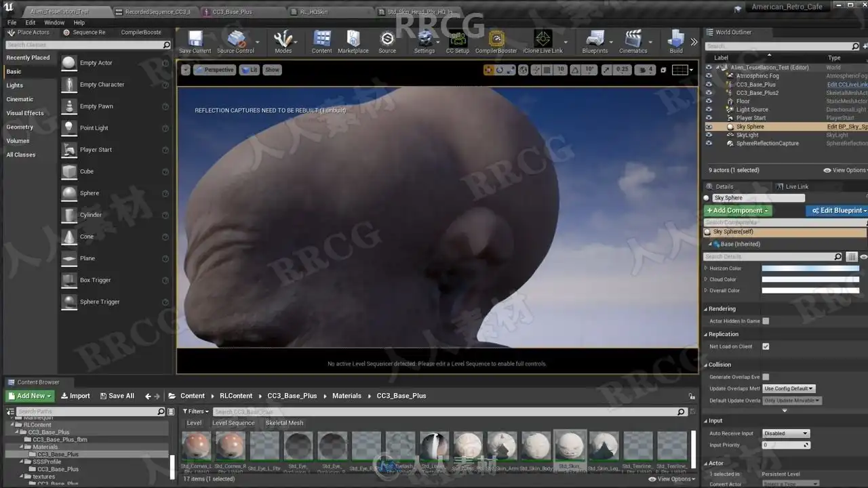Enable the Actor Hidden In Game checkbox

766,321
